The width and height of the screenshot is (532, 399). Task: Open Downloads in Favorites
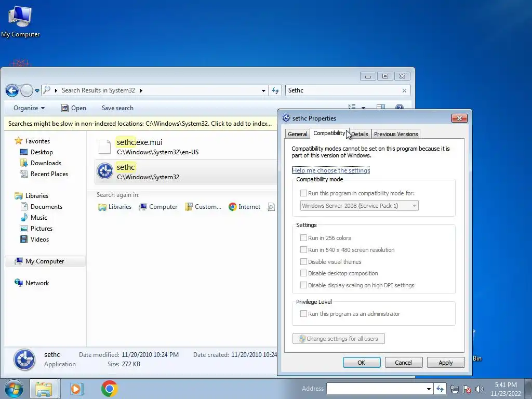(x=41, y=163)
